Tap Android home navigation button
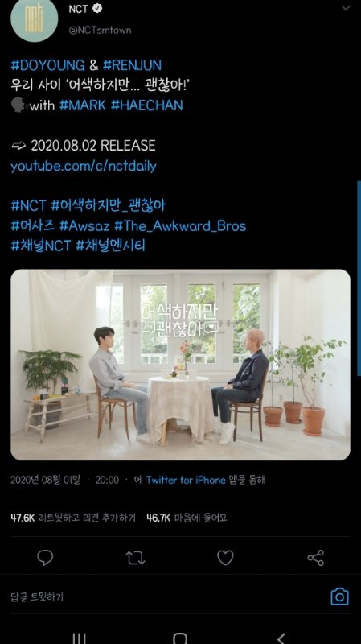This screenshot has height=644, width=361. coord(180,638)
